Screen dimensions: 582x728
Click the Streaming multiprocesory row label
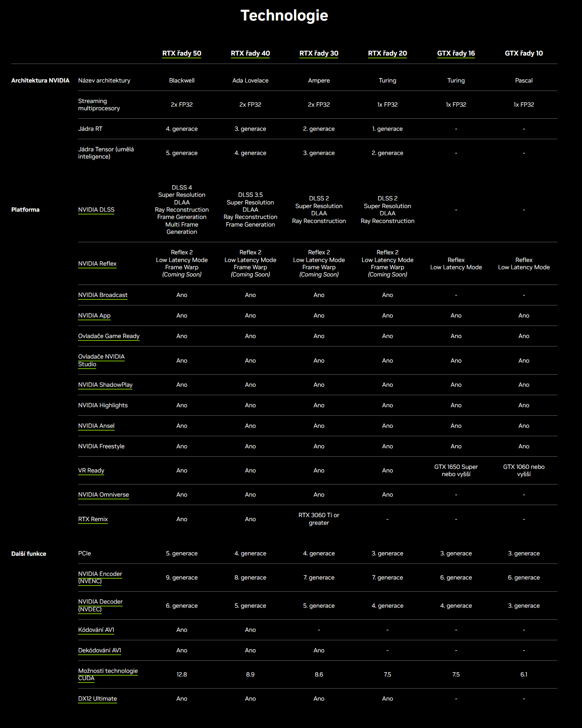pos(99,105)
